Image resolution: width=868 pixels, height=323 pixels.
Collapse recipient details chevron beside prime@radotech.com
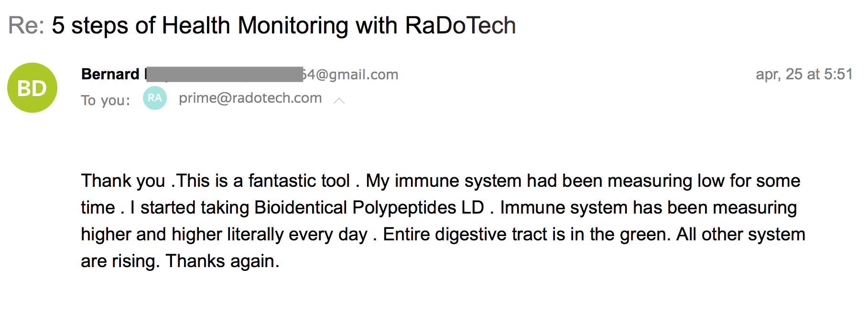(339, 100)
